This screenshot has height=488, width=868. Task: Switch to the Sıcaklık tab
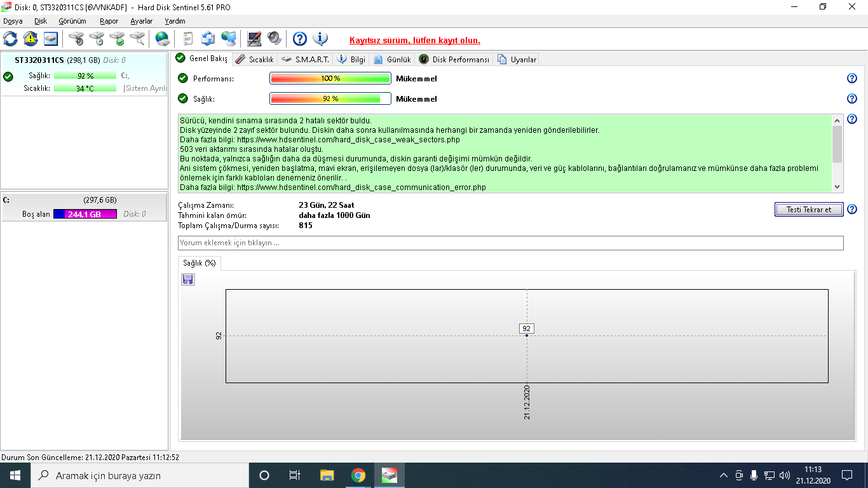point(254,60)
